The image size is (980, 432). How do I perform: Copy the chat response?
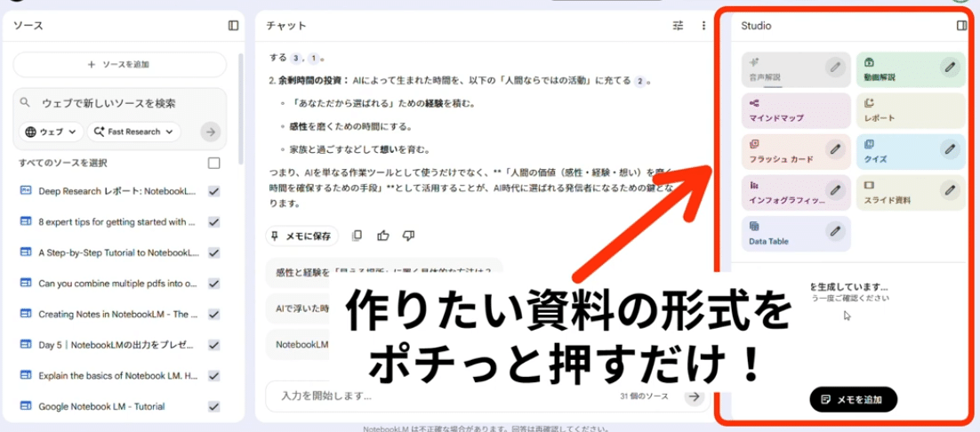tap(357, 236)
